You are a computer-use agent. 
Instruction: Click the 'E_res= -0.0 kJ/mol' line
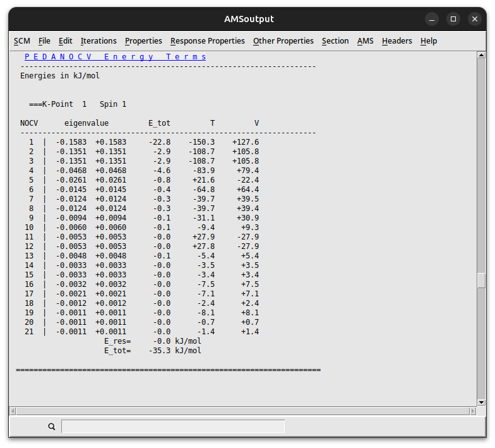153,341
